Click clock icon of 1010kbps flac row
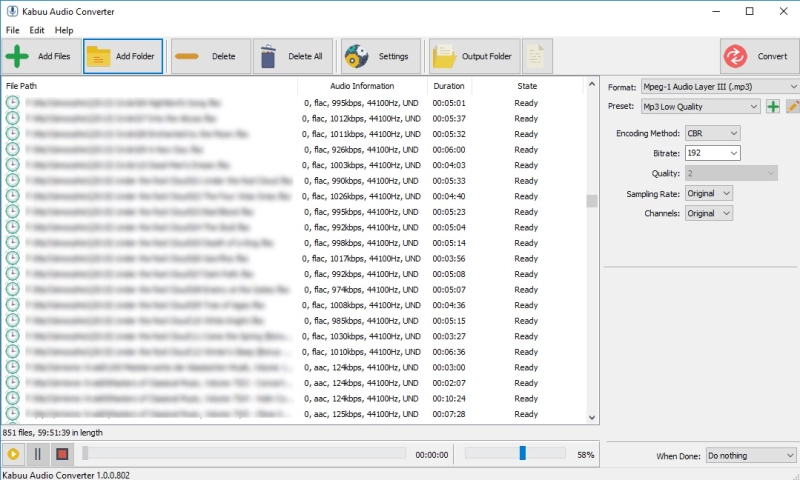The height and width of the screenshot is (480, 800). (x=12, y=351)
